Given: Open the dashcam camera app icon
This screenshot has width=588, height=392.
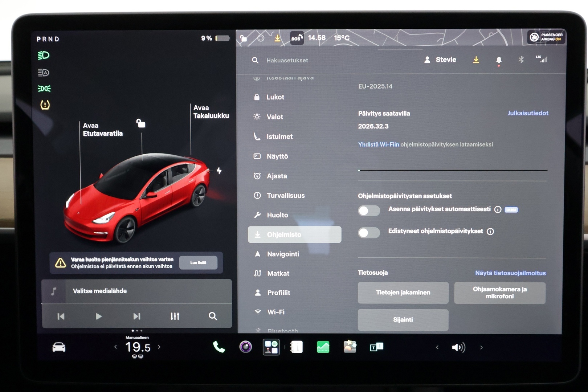Looking at the screenshot, I should coord(246,347).
